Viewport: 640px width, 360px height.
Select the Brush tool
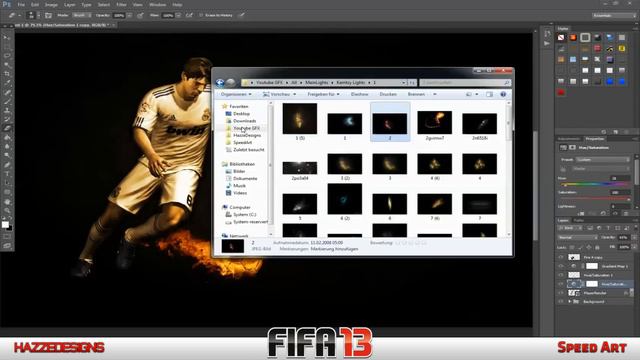(7, 101)
